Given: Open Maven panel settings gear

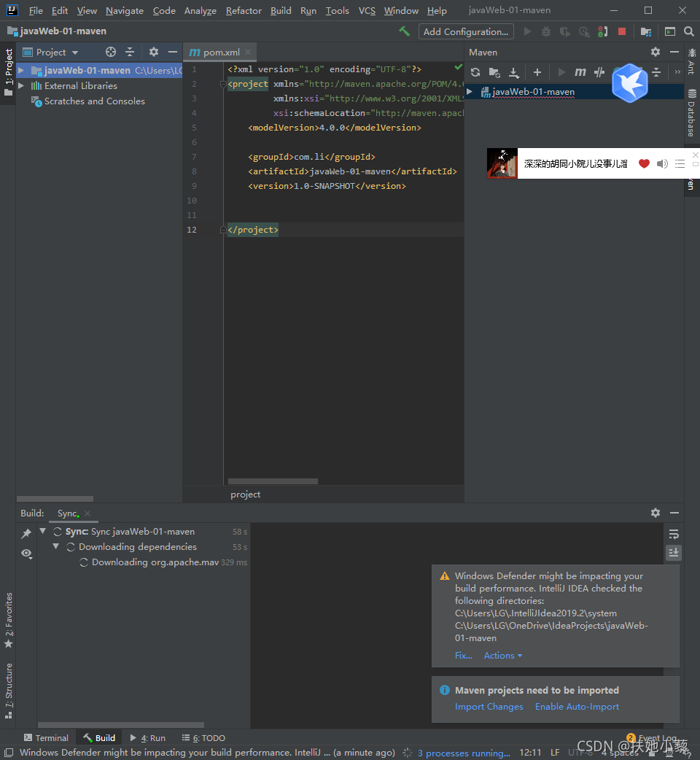Looking at the screenshot, I should [x=656, y=52].
